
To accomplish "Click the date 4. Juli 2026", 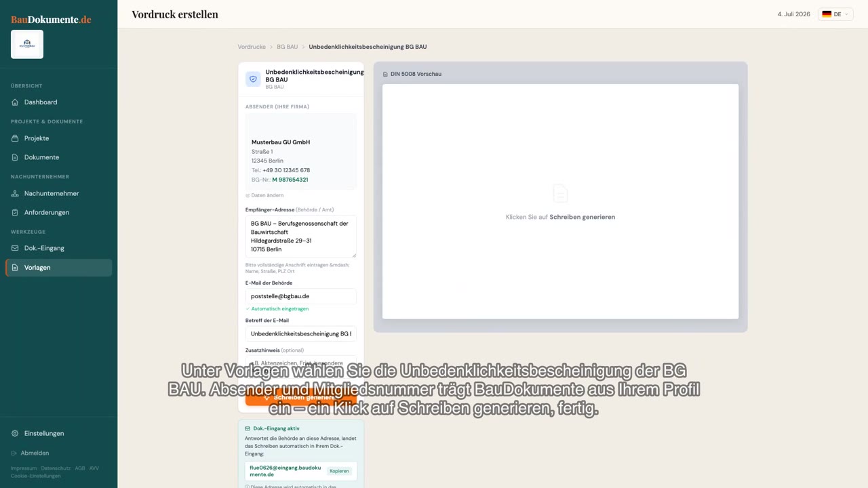I will coord(794,14).
